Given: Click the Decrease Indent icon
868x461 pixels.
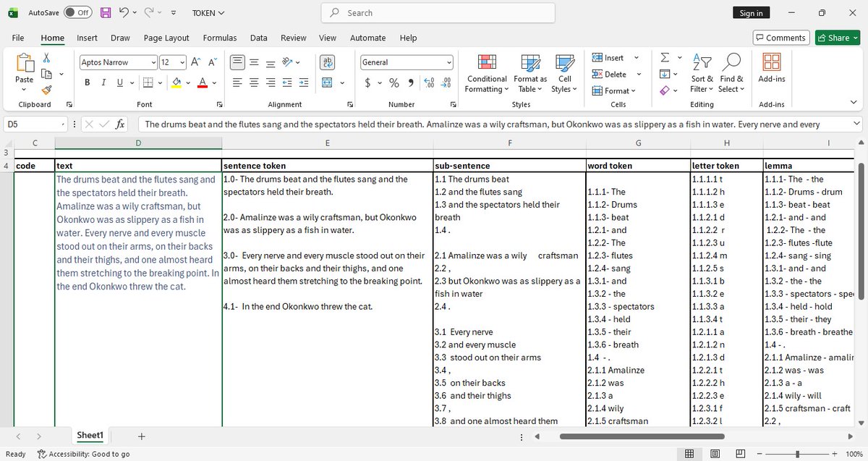Looking at the screenshot, I should tap(289, 83).
